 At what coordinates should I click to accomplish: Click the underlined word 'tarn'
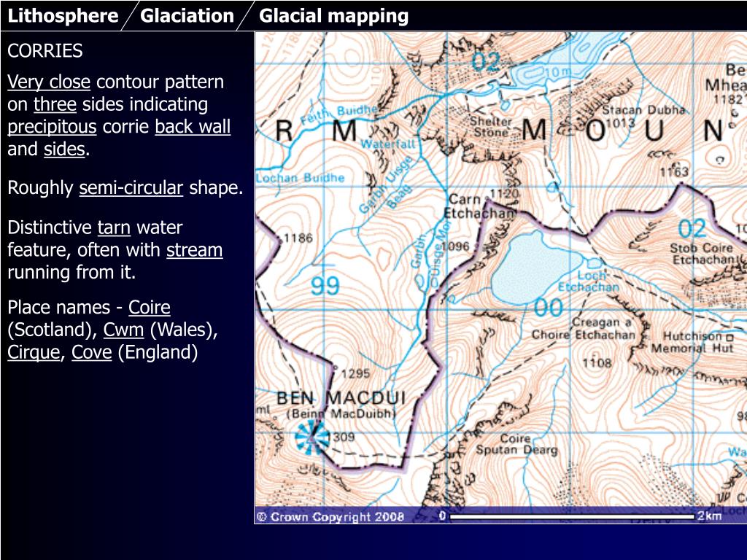click(114, 227)
